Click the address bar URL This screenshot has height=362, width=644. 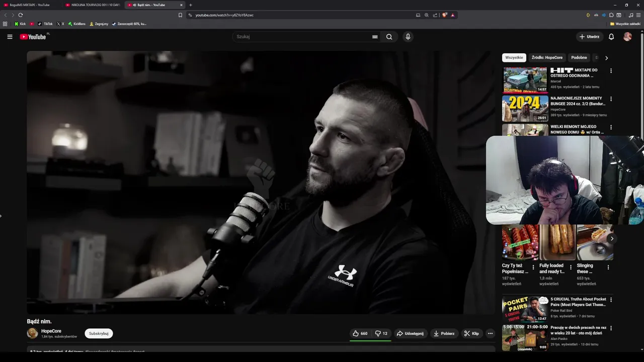coord(224,15)
